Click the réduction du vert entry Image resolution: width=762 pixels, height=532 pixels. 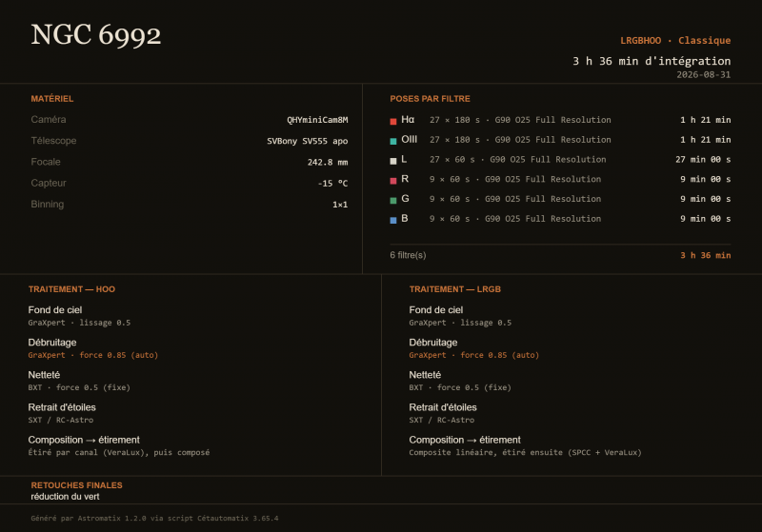coord(65,497)
